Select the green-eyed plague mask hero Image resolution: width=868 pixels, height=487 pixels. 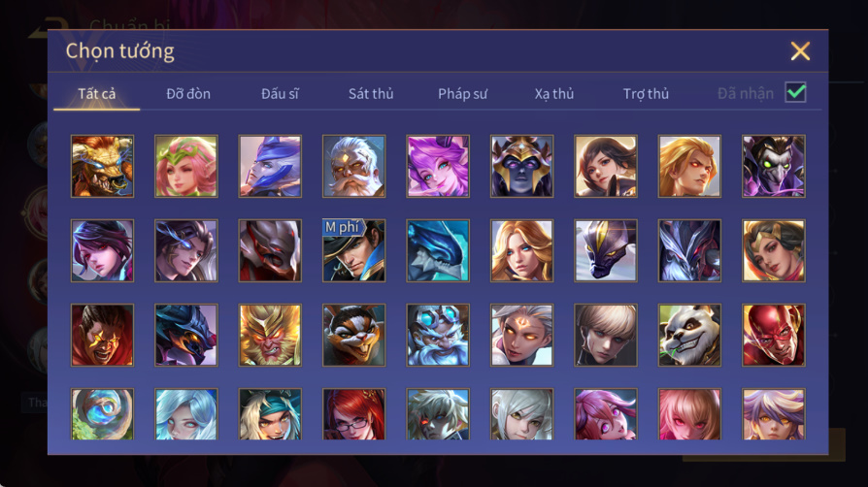point(774,166)
